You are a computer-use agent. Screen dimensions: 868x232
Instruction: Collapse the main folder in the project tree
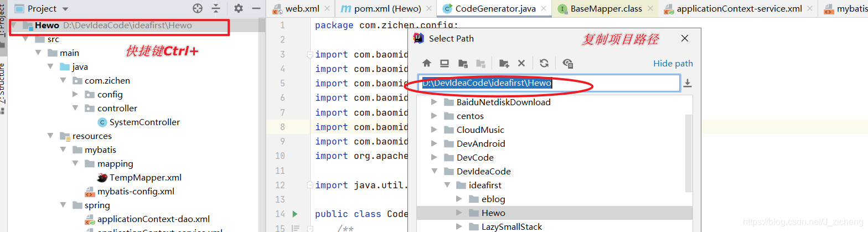pyautogui.click(x=38, y=53)
